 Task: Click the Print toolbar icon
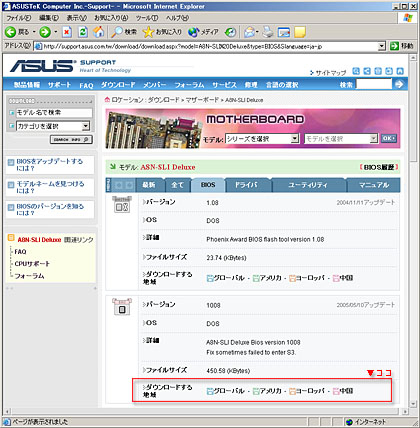pyautogui.click(x=267, y=32)
